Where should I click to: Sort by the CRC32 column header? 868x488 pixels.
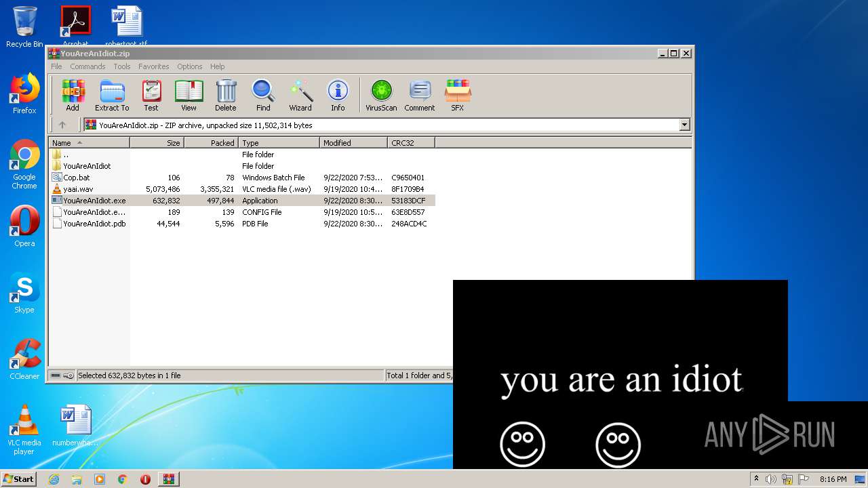tap(411, 143)
